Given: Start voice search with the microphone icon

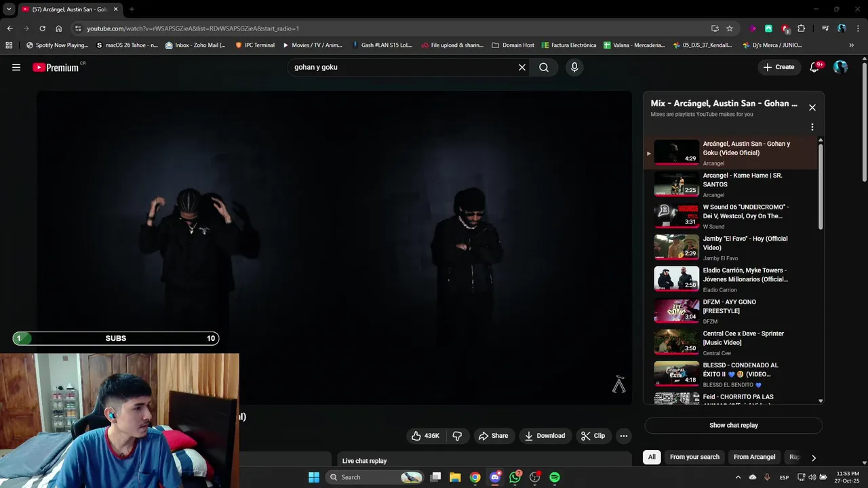Looking at the screenshot, I should pos(574,67).
